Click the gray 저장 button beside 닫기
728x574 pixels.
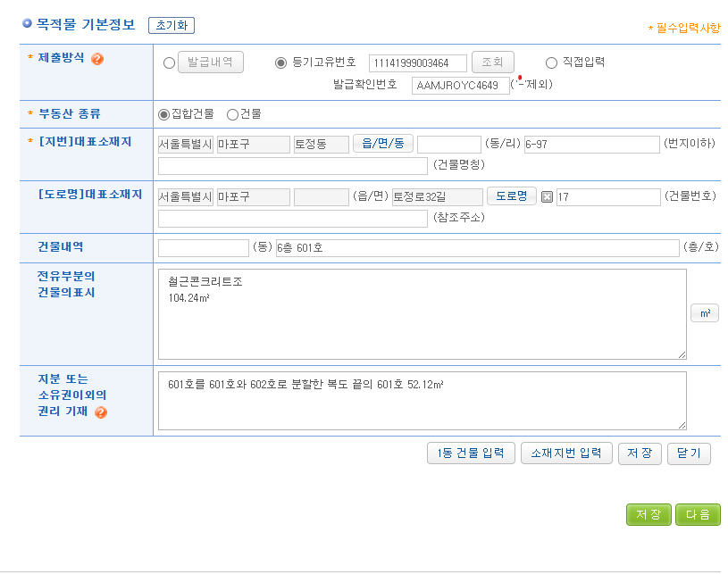click(640, 453)
